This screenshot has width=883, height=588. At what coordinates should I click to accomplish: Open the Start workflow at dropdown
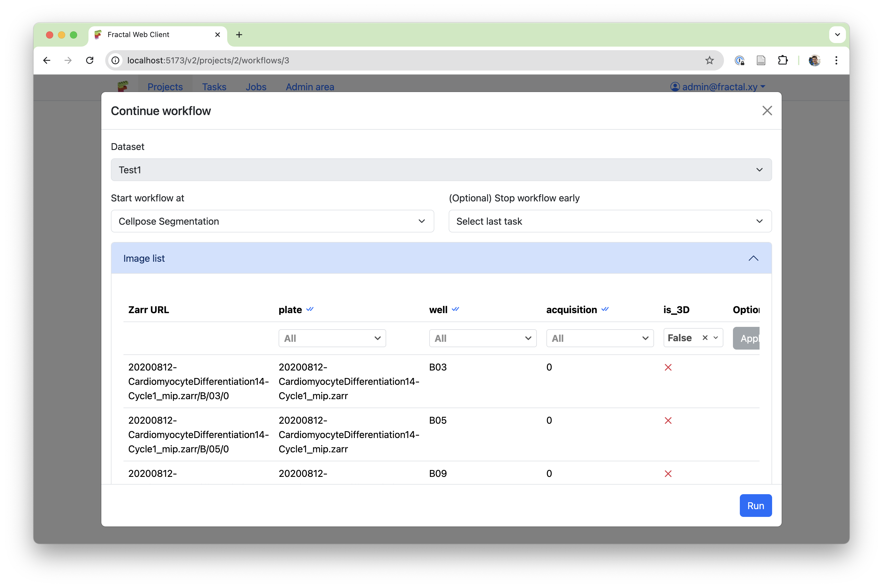tap(272, 221)
